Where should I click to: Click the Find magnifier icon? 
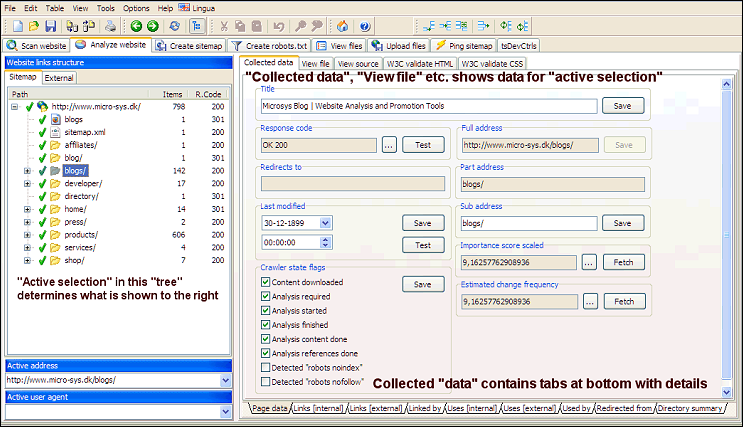click(300, 26)
